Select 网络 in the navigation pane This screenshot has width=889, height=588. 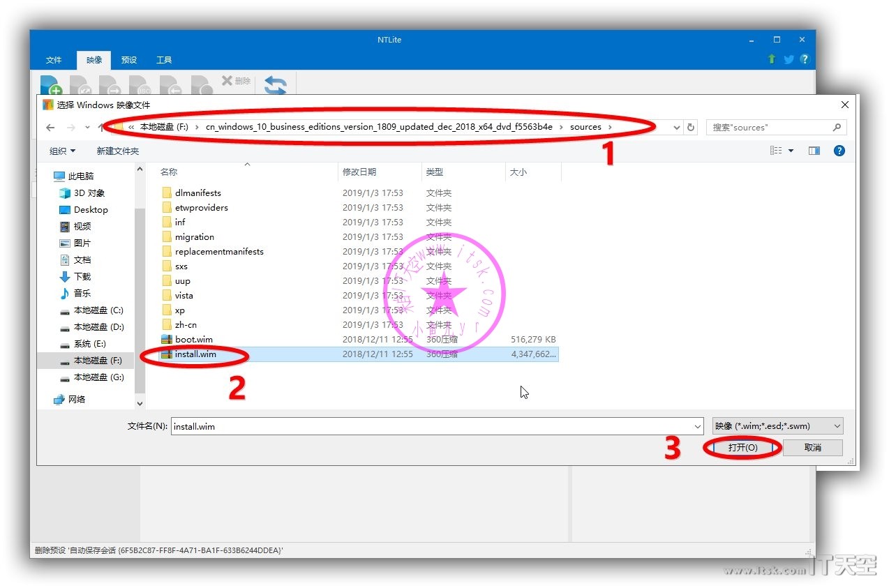pyautogui.click(x=70, y=400)
